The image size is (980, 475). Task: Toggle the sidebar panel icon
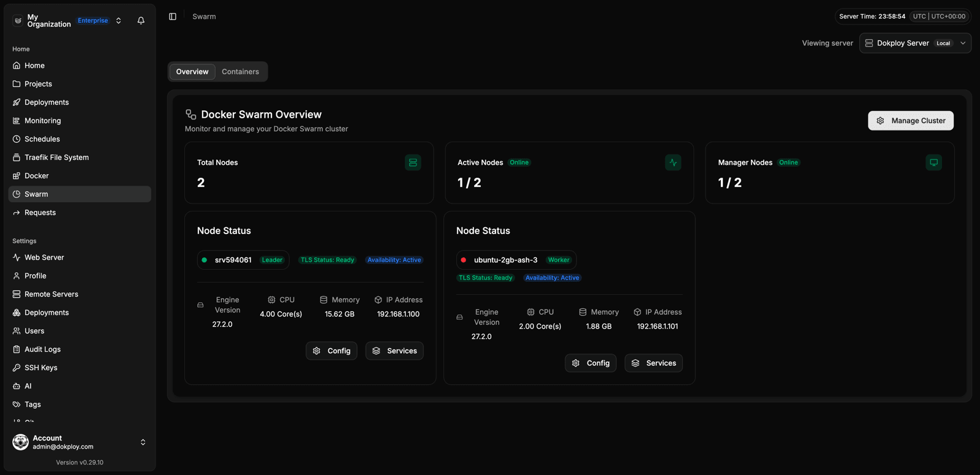tap(173, 17)
